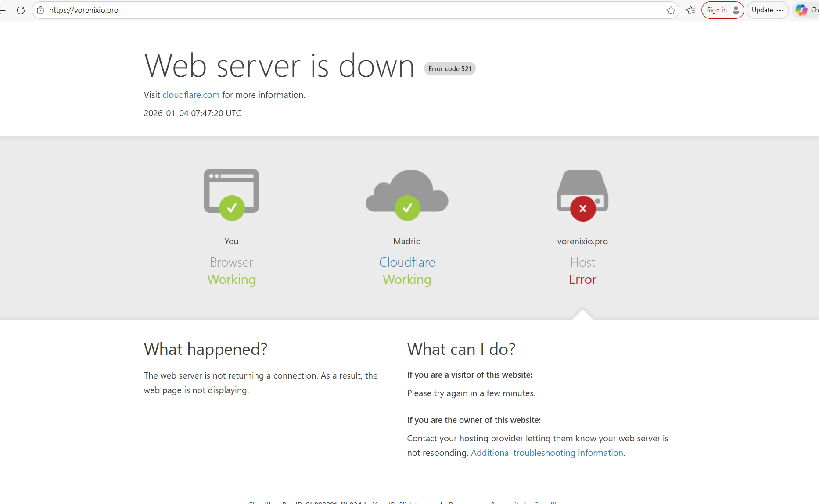The width and height of the screenshot is (819, 504).
Task: View site information via the lock icon
Action: 40,10
